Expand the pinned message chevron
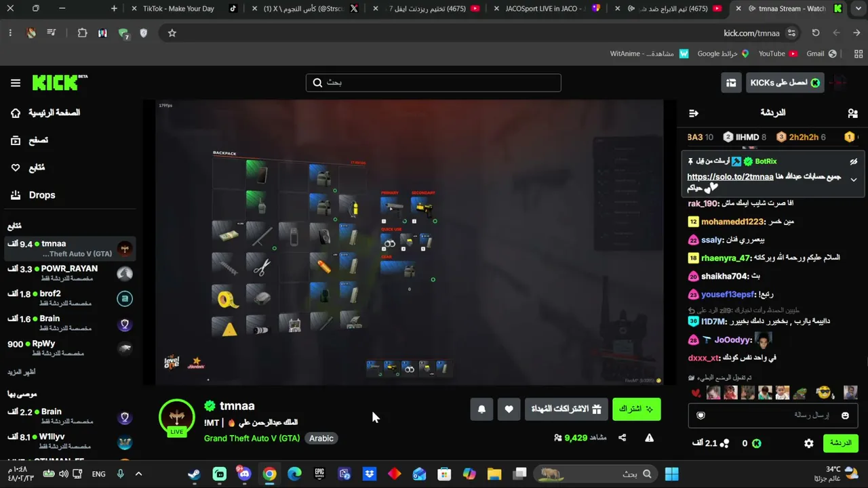The width and height of the screenshot is (868, 488). [854, 180]
